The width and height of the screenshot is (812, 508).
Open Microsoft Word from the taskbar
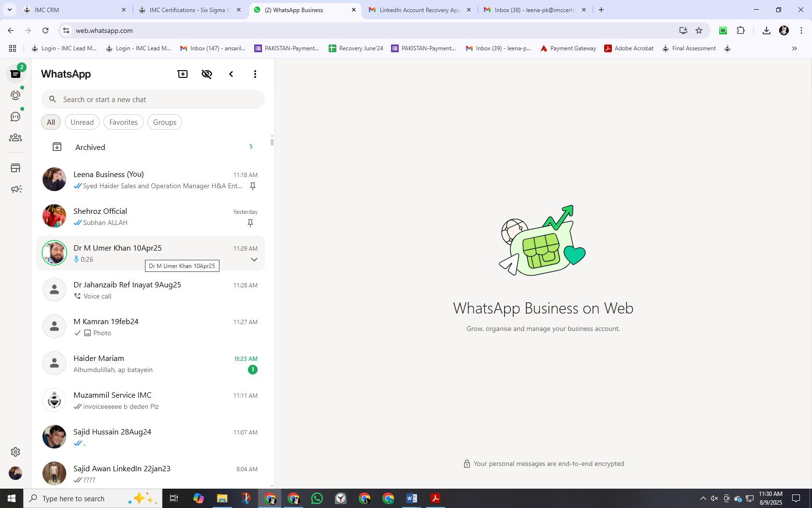[x=412, y=498]
